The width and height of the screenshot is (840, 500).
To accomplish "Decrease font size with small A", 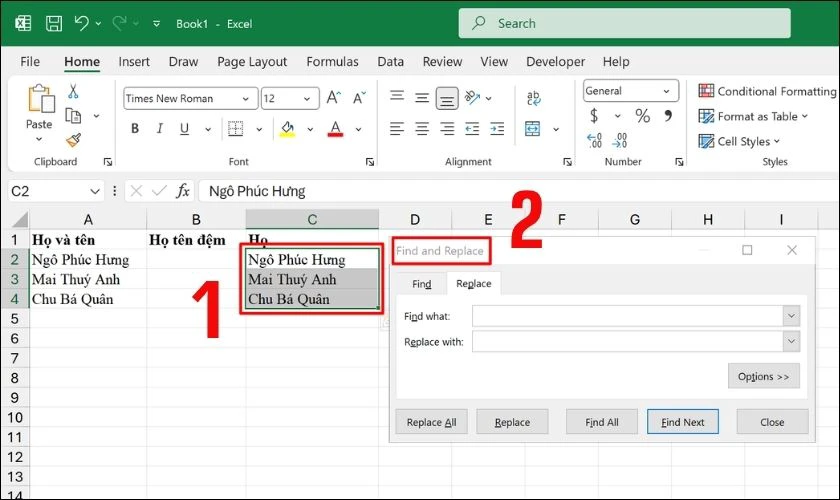I will pos(359,98).
